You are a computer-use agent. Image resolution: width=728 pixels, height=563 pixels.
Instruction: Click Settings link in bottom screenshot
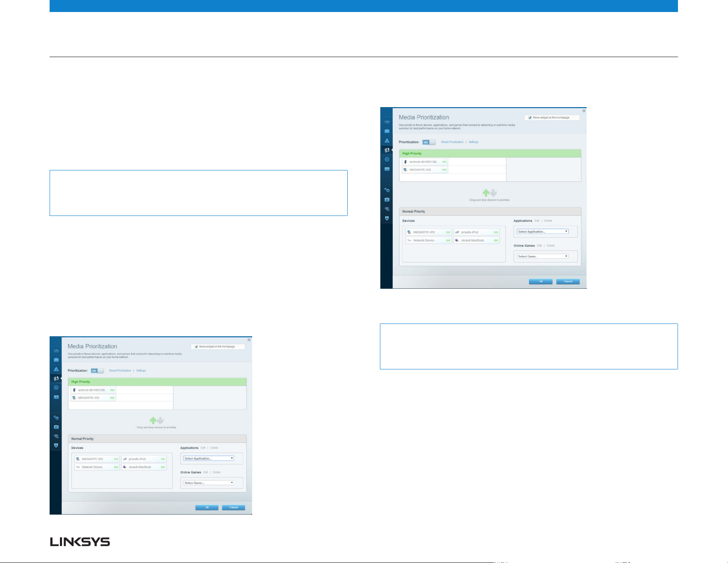coord(141,371)
